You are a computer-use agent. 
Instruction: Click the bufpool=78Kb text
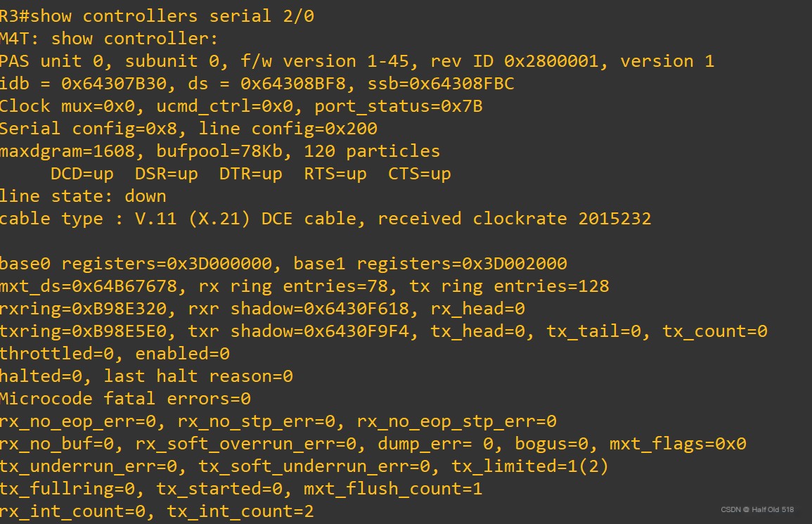219,151
